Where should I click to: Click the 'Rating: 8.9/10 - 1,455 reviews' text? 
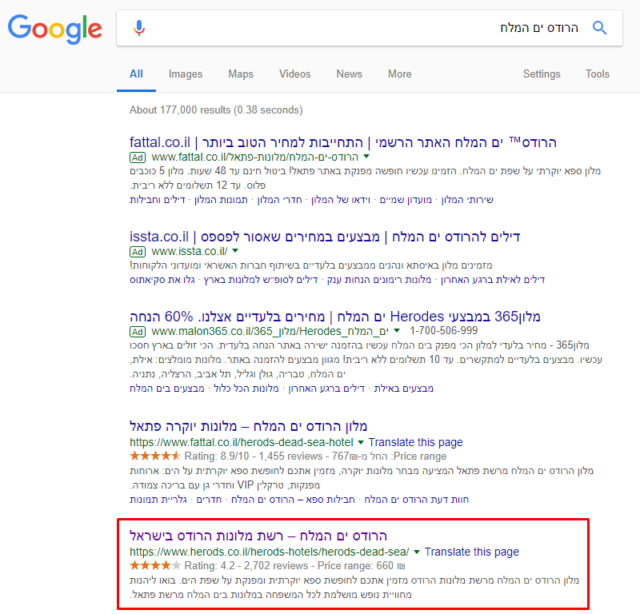253,456
